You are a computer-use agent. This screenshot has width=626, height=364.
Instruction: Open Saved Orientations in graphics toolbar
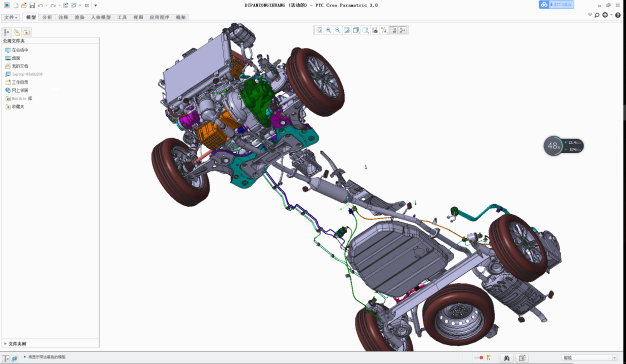(365, 30)
